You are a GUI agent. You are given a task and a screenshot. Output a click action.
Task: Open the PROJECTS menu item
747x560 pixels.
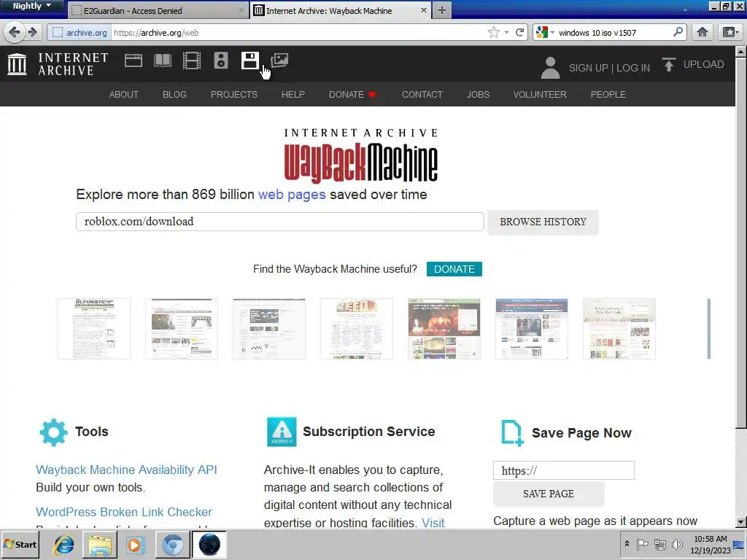pyautogui.click(x=234, y=94)
